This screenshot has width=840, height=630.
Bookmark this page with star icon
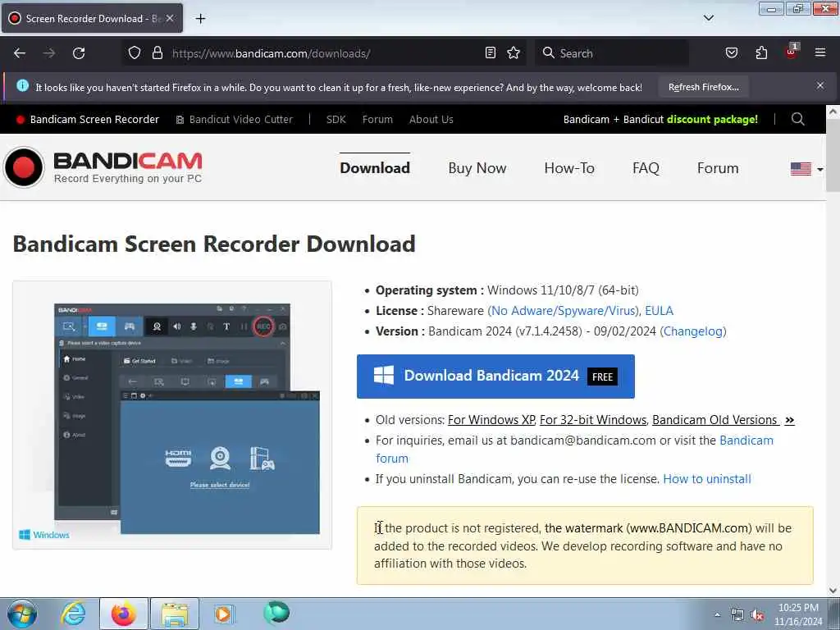pos(514,53)
